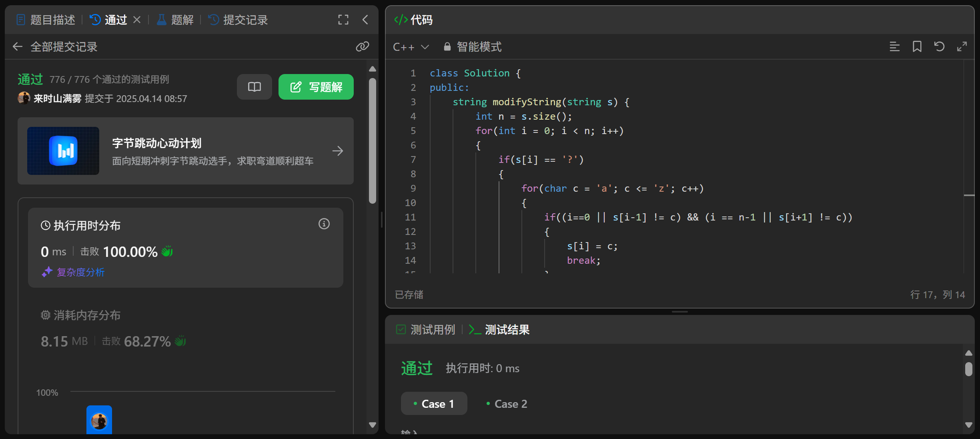Open the 字节跳动心动计划 banner arrow
This screenshot has height=439, width=980.
[337, 151]
